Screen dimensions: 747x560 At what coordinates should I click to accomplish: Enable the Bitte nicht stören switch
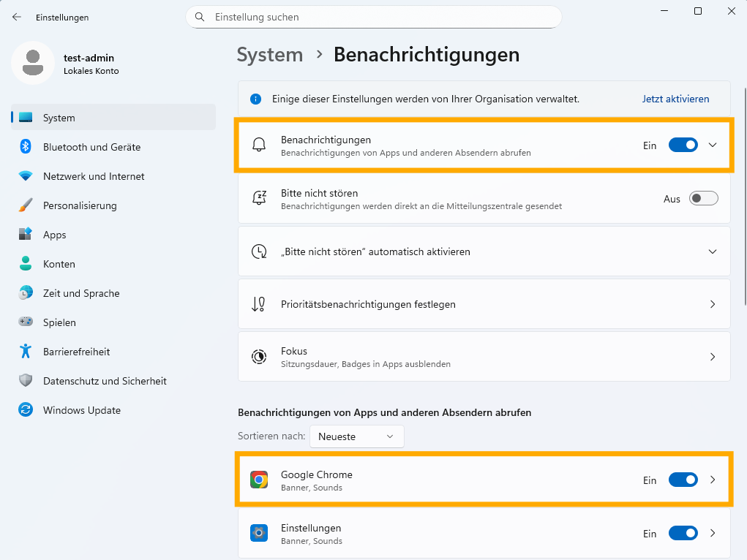pos(703,199)
